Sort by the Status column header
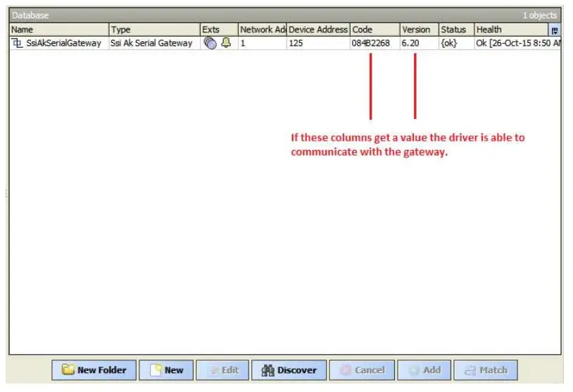 point(457,30)
